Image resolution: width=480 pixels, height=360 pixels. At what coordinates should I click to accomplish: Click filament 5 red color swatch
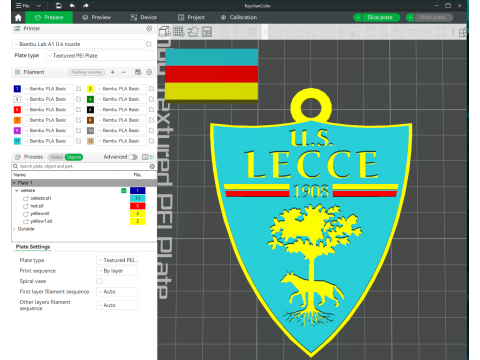(x=17, y=110)
